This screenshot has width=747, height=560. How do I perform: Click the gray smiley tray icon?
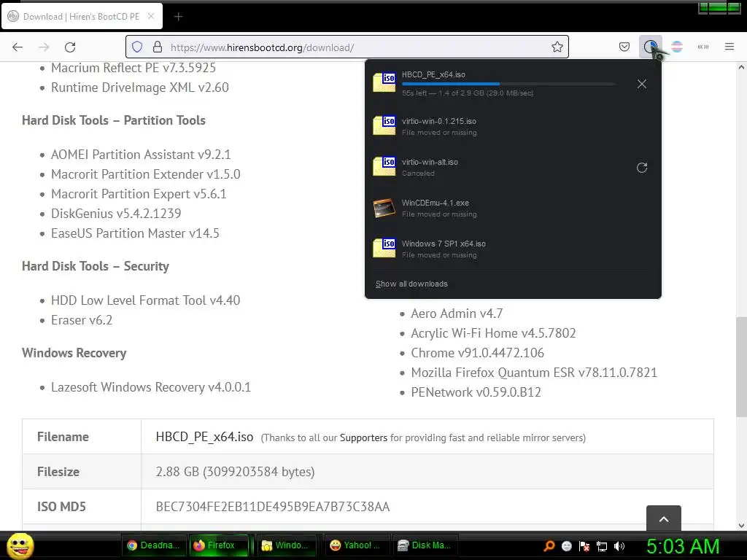click(x=566, y=545)
